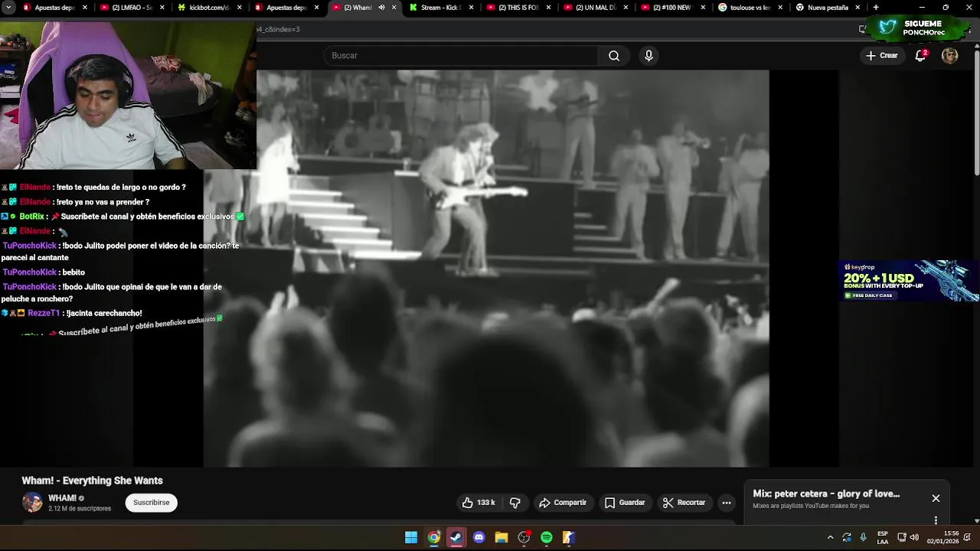980x551 pixels.
Task: Subscribe with the Suscribirse button
Action: pyautogui.click(x=151, y=503)
